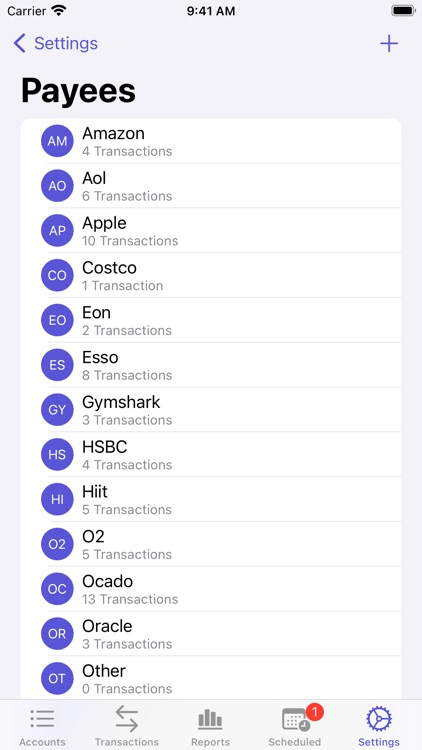Select the Eon payee entry

click(x=211, y=320)
